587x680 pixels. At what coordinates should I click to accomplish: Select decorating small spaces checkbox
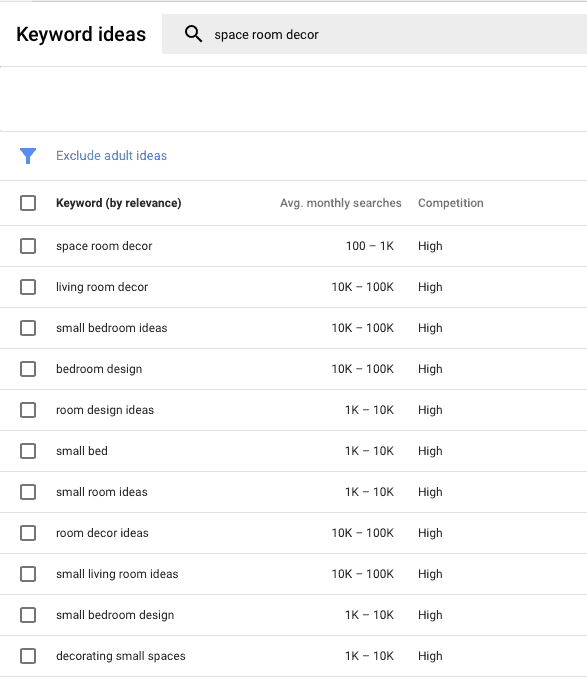(28, 656)
